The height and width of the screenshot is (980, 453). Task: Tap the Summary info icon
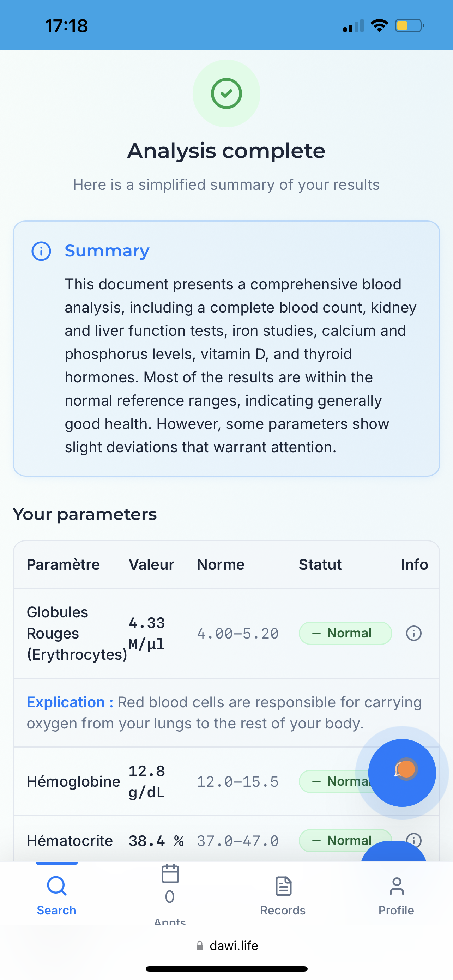[41, 251]
